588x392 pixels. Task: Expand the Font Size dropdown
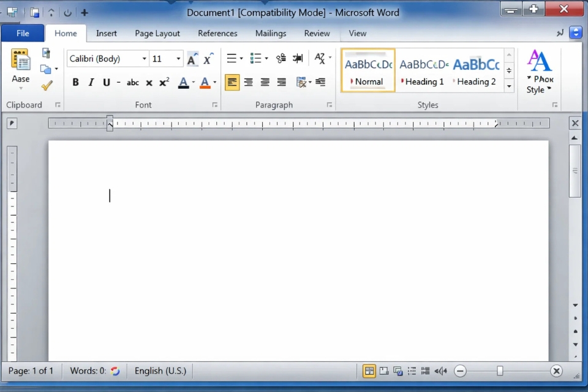point(178,58)
